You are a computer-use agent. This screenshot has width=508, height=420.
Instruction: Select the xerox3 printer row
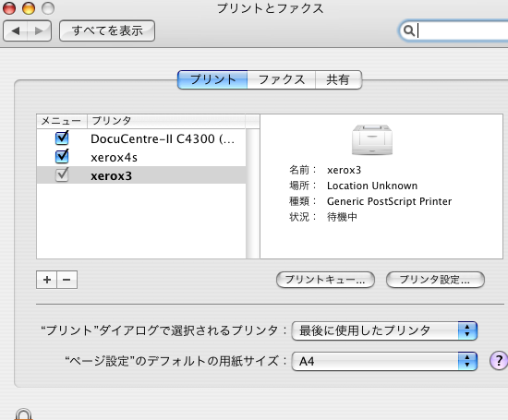point(141,175)
